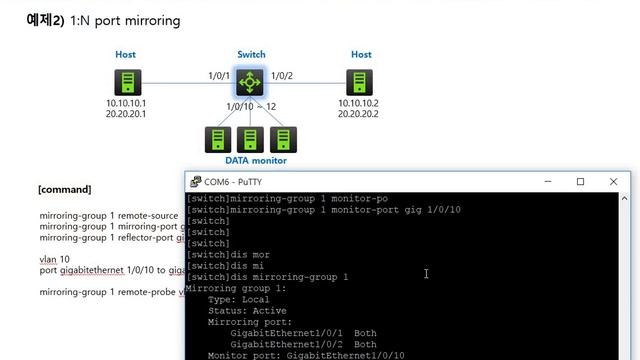
Task: Click the 'mirroring-group 1 mirroring-port' command line
Action: coord(112,227)
